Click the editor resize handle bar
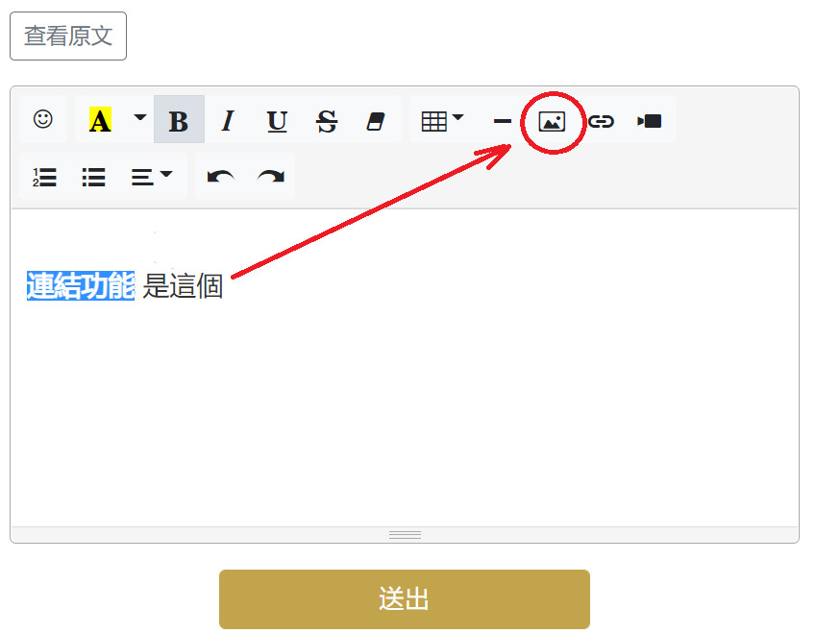Viewport: 840px width, 633px height. click(405, 534)
